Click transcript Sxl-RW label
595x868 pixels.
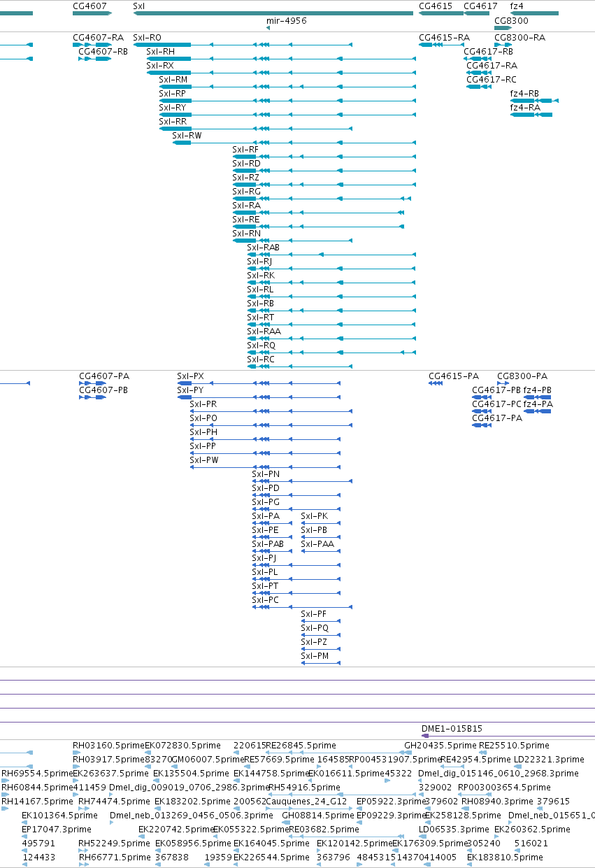tap(187, 135)
